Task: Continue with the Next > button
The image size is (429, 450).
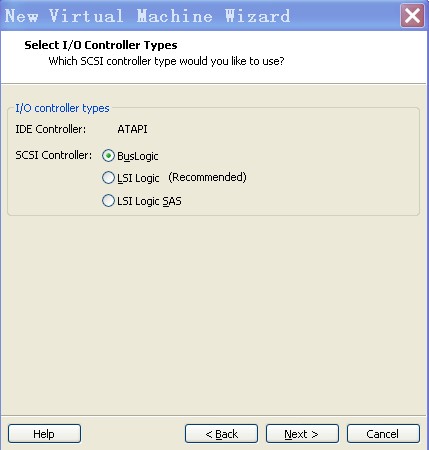Action: click(x=302, y=434)
